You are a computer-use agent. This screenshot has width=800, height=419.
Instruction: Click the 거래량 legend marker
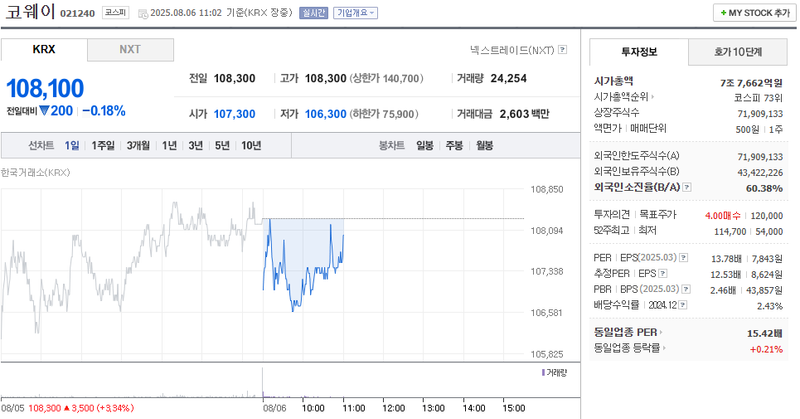click(x=543, y=373)
